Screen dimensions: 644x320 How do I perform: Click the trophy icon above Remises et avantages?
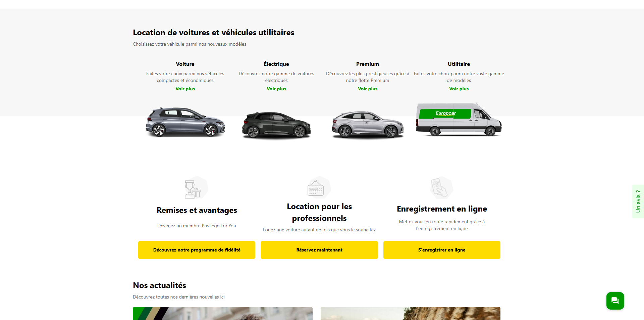coord(197,188)
